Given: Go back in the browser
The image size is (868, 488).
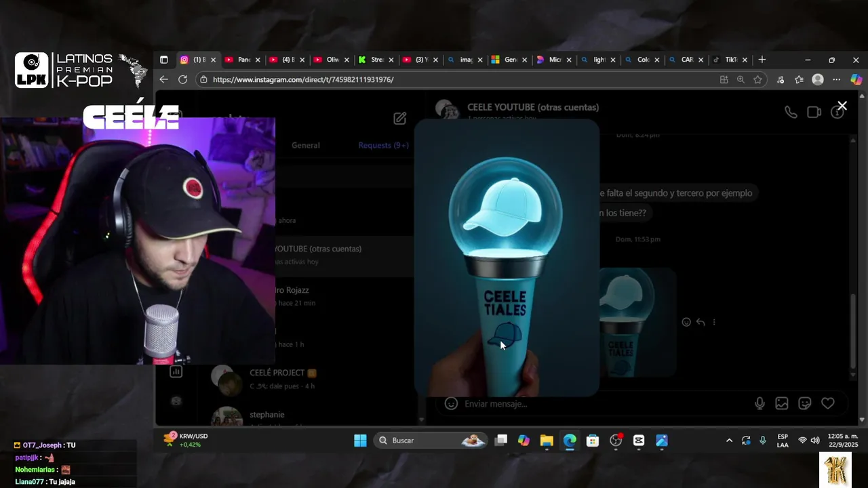Looking at the screenshot, I should coord(163,79).
